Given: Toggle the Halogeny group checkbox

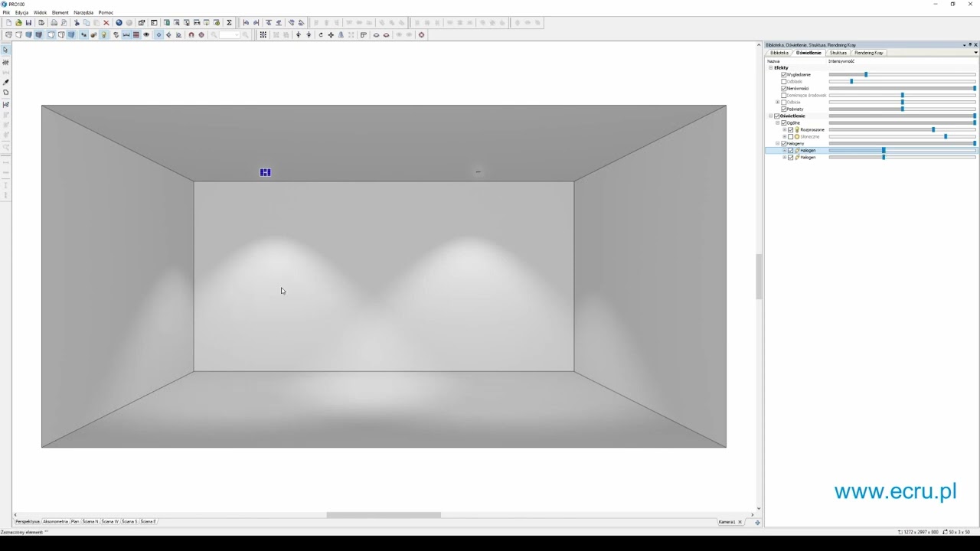Looking at the screenshot, I should tap(783, 143).
